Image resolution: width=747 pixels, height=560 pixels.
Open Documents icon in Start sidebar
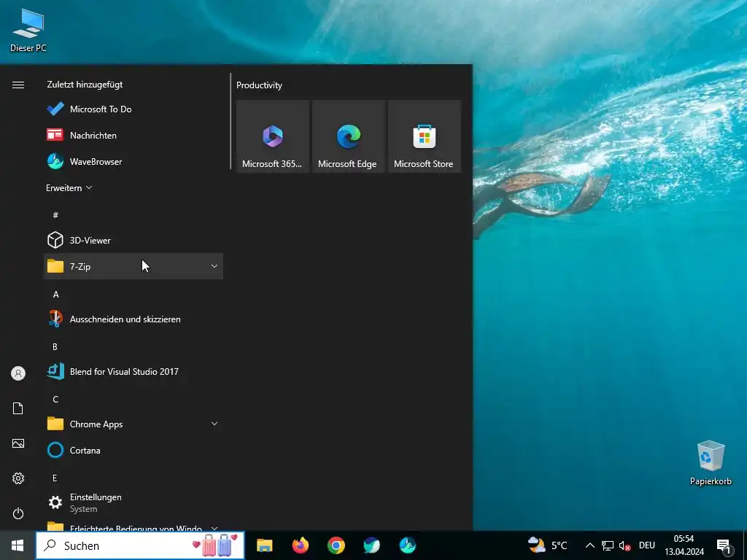tap(18, 408)
